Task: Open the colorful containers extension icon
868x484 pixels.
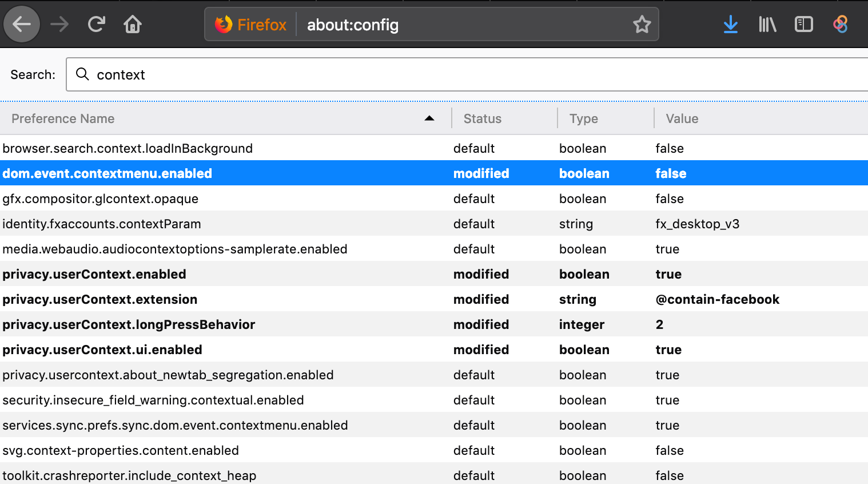Action: point(841,24)
